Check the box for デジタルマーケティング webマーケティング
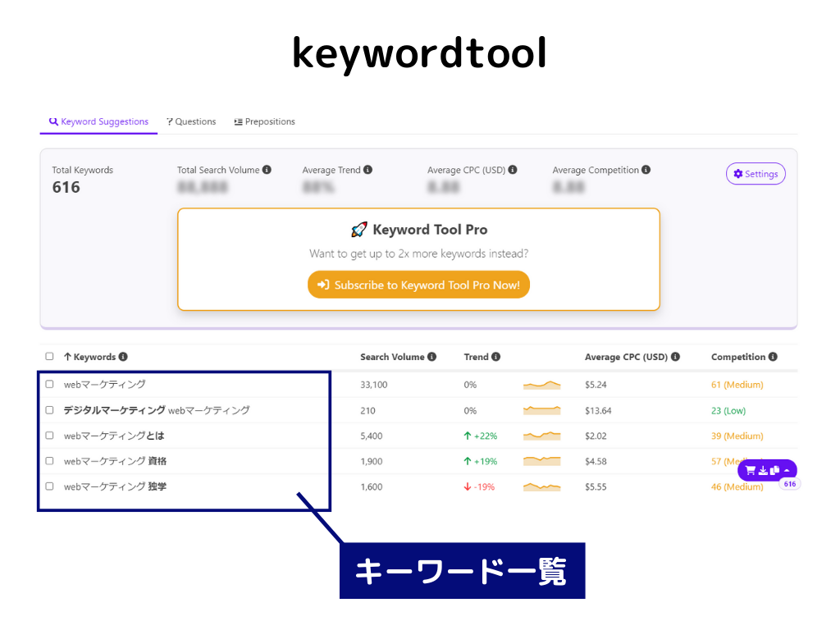This screenshot has height=630, width=840. click(49, 410)
